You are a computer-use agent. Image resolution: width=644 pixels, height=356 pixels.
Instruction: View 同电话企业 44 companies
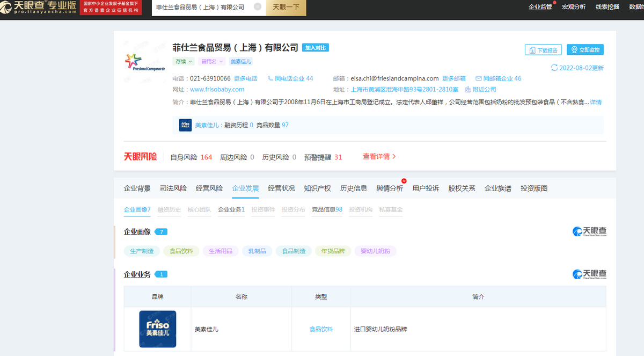click(290, 78)
